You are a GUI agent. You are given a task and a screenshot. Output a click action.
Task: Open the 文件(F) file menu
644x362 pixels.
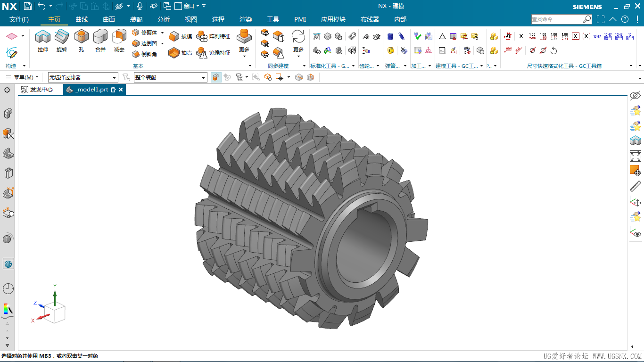pyautogui.click(x=19, y=19)
